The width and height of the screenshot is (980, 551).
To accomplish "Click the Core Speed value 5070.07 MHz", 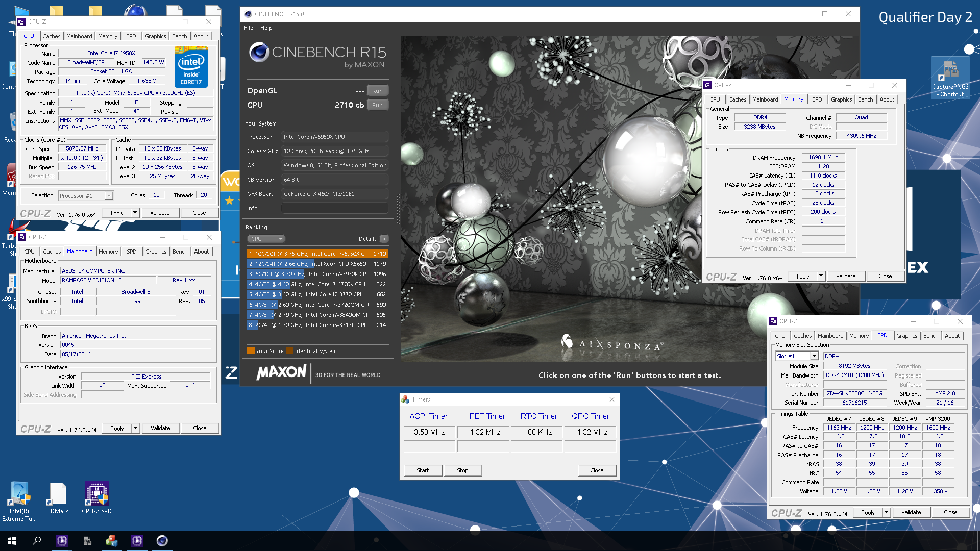I will pos(82,149).
